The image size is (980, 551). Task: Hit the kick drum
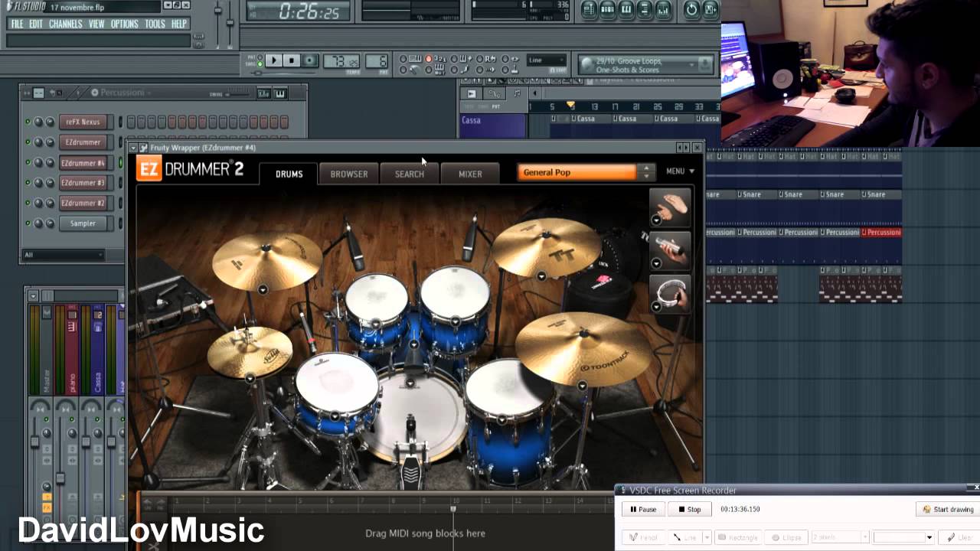[x=417, y=413]
